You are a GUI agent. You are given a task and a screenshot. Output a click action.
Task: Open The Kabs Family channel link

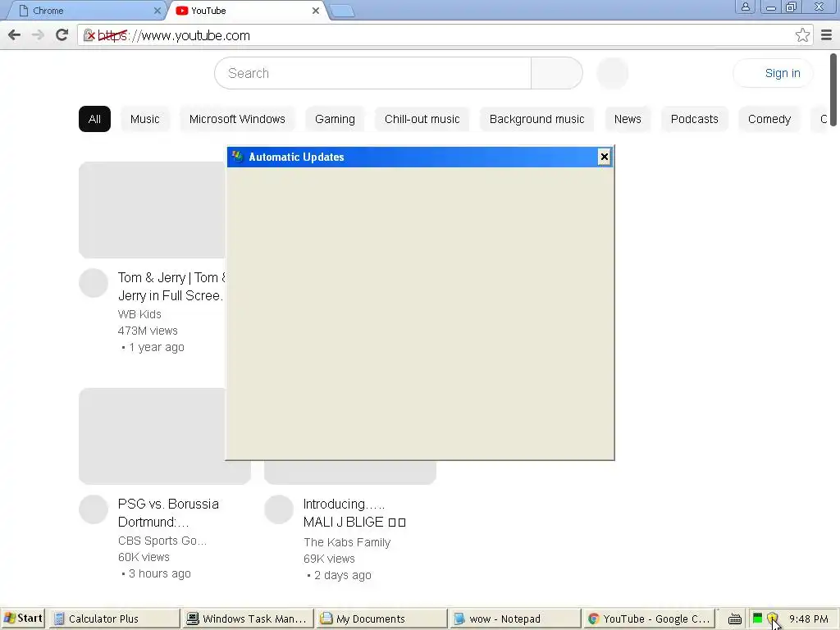point(347,542)
